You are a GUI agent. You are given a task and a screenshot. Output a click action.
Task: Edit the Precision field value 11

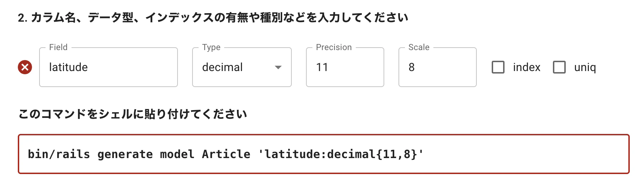click(345, 67)
